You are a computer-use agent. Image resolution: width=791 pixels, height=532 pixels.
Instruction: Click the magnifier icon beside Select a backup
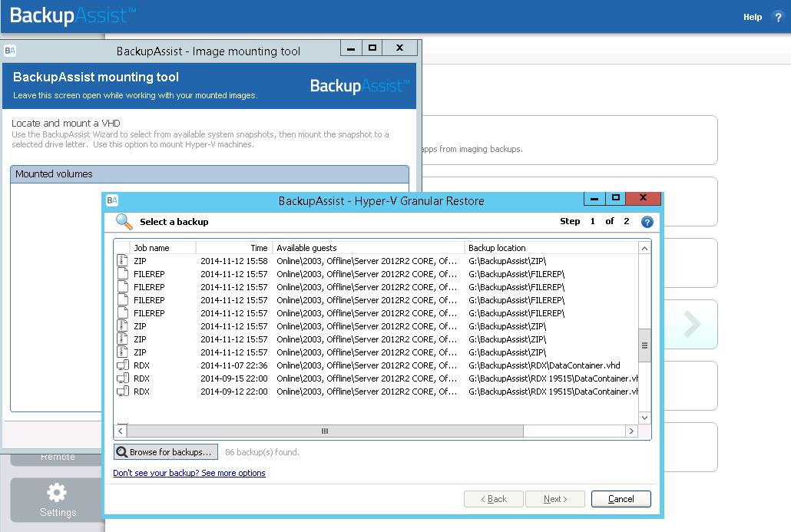pyautogui.click(x=124, y=221)
